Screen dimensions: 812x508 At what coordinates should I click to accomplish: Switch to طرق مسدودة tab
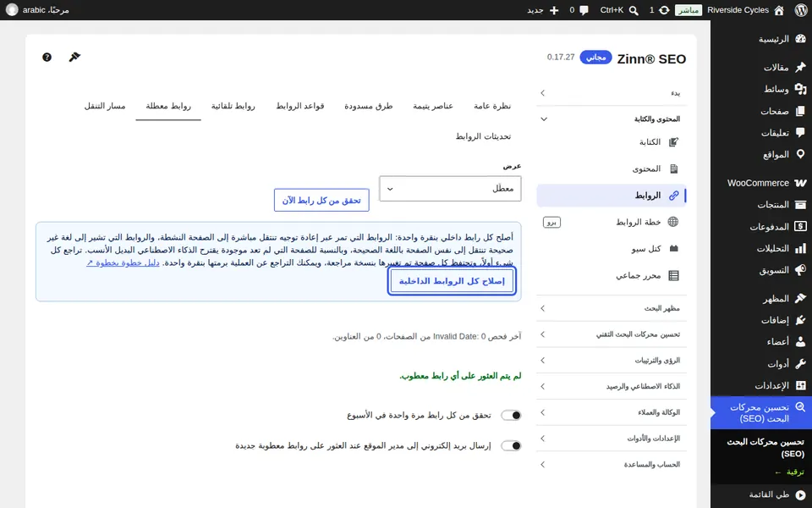pyautogui.click(x=368, y=106)
